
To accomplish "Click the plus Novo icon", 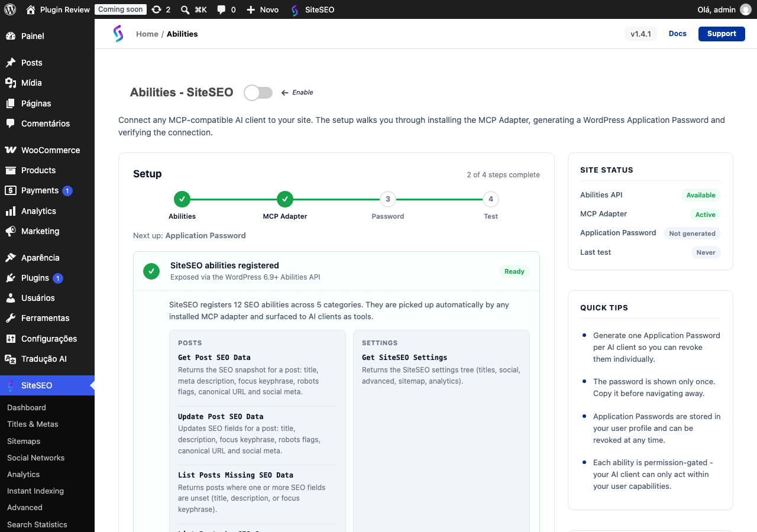I will pyautogui.click(x=251, y=9).
